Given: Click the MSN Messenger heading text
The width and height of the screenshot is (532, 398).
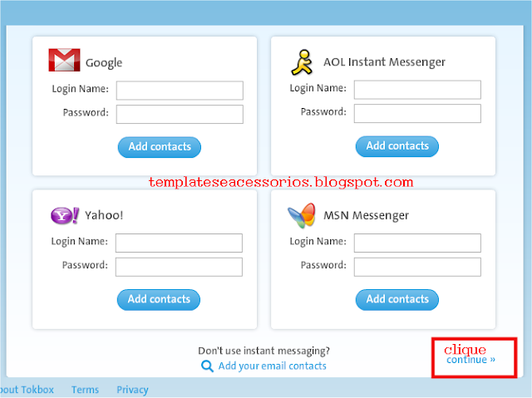Looking at the screenshot, I should pyautogui.click(x=366, y=215).
